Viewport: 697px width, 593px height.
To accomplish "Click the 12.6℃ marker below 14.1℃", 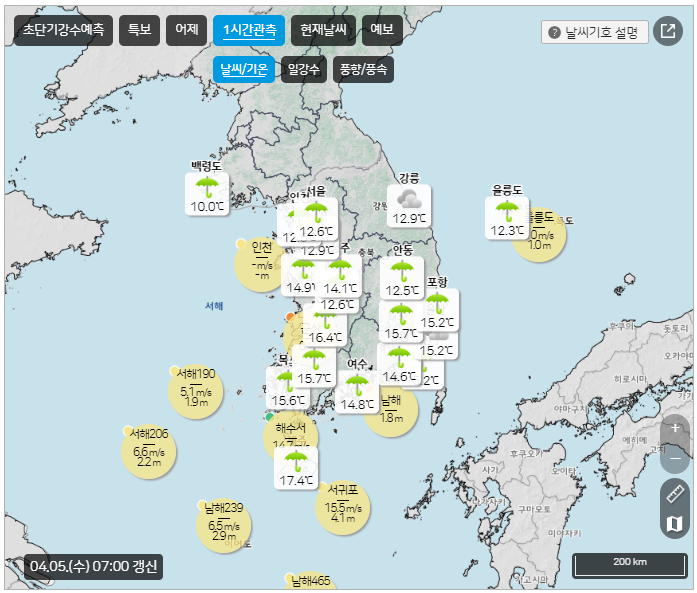I will (x=337, y=305).
